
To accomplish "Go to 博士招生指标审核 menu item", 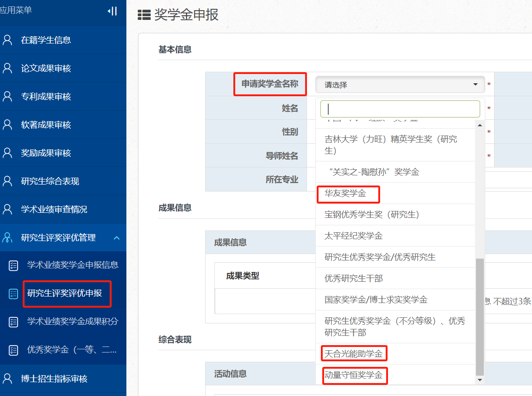I will tap(54, 379).
